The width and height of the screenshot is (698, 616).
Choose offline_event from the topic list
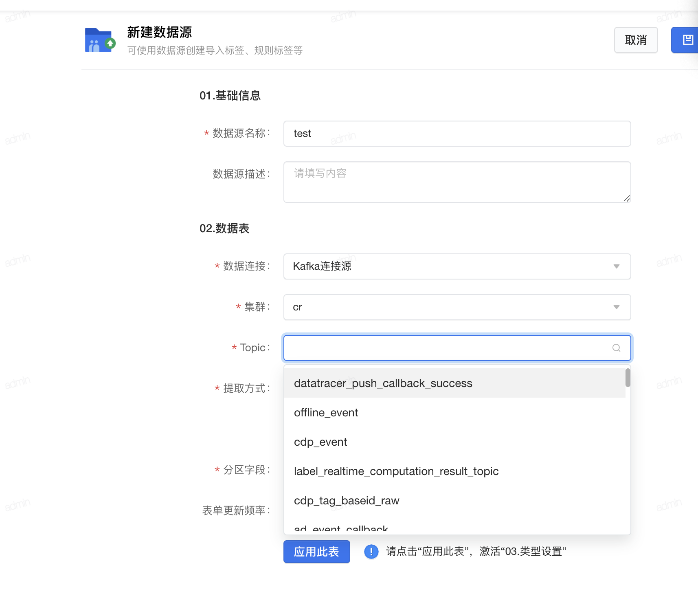pos(326,413)
